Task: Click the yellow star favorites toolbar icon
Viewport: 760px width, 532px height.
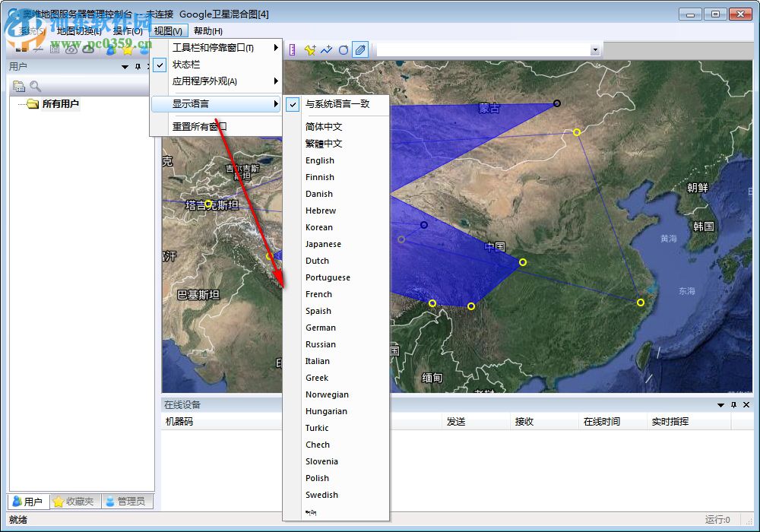Action: (128, 50)
